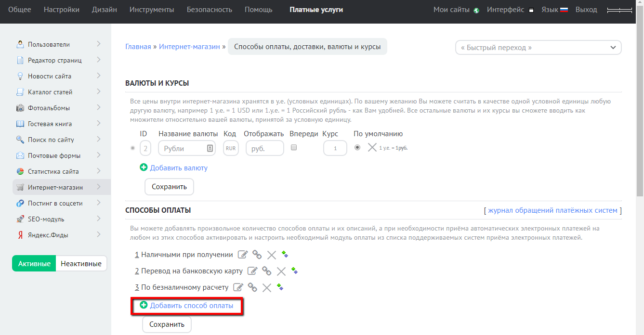Image resolution: width=644 pixels, height=335 pixels.
Task: Expand the SEO-модуль sidebar chevron
Action: click(x=98, y=219)
